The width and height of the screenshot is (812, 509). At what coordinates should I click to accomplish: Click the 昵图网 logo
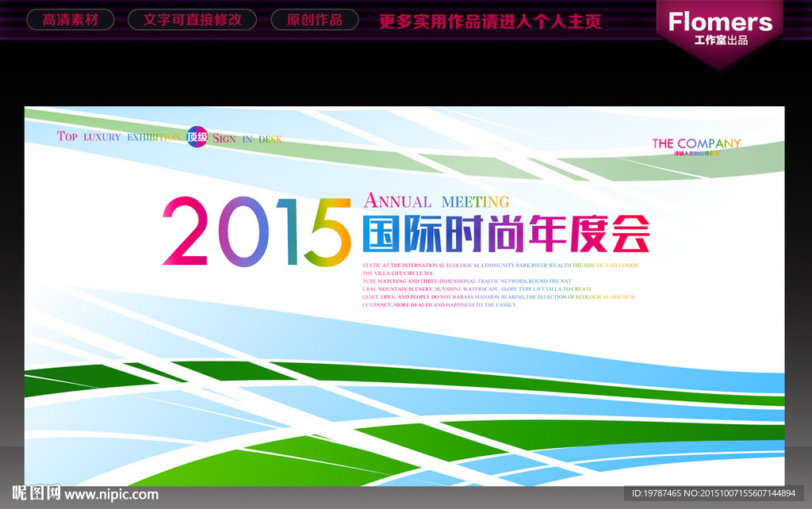(36, 493)
